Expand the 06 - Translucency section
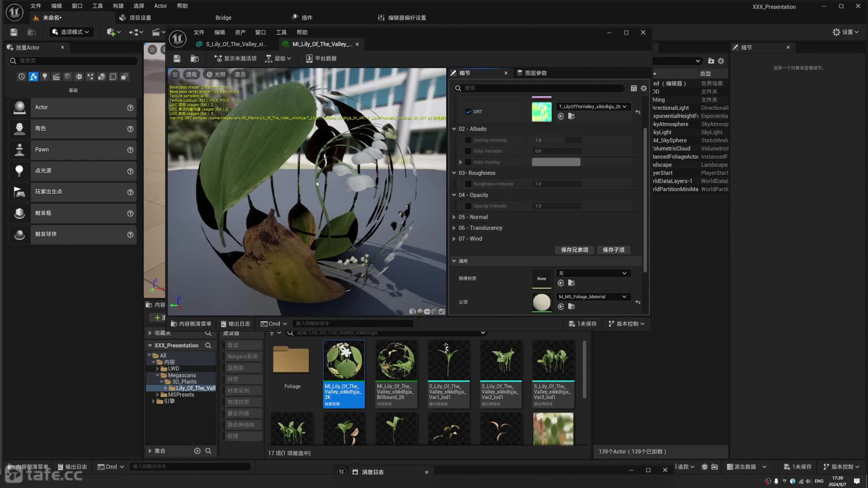The width and height of the screenshot is (868, 488). point(454,228)
